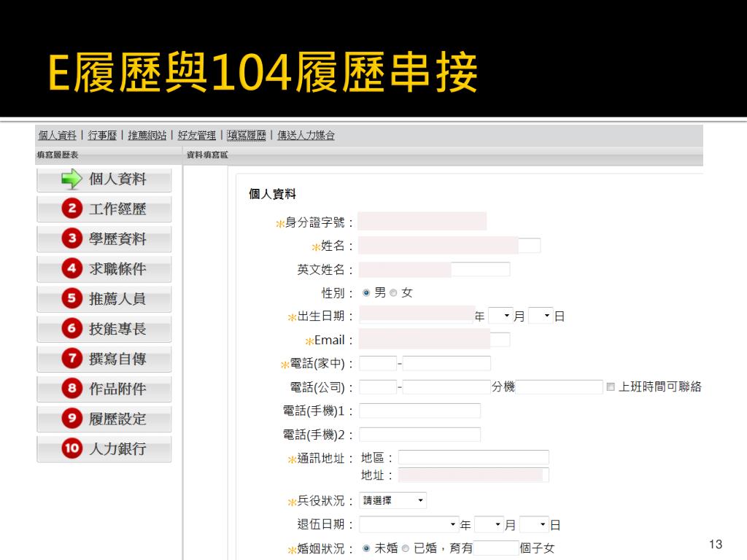
Task: Expand the 兵役狀況 請選擇 dropdown
Action: [392, 500]
